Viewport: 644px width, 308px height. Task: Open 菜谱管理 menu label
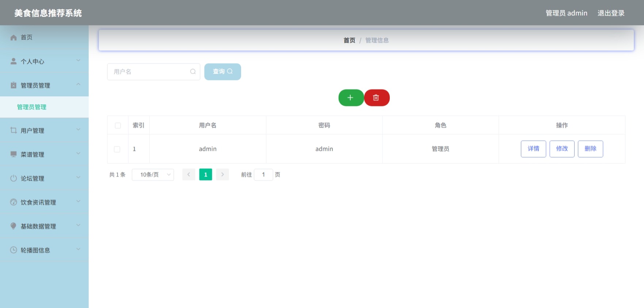[33, 154]
